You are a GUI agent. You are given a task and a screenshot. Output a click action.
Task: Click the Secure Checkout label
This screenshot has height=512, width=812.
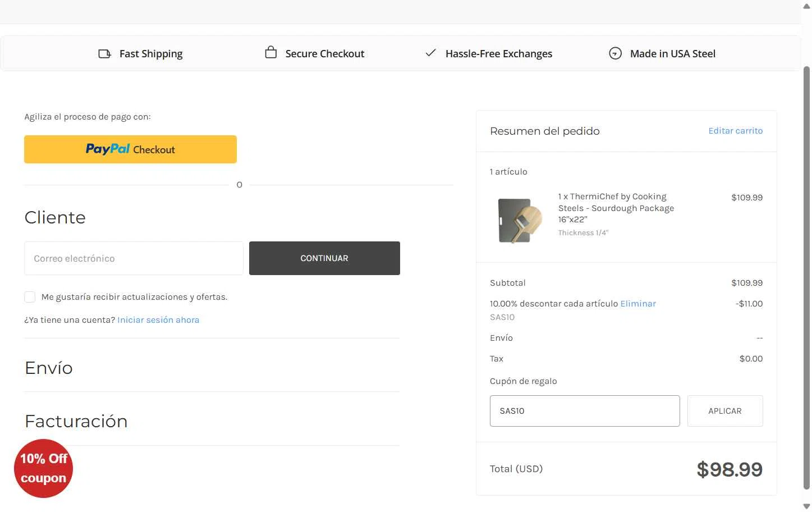325,54
